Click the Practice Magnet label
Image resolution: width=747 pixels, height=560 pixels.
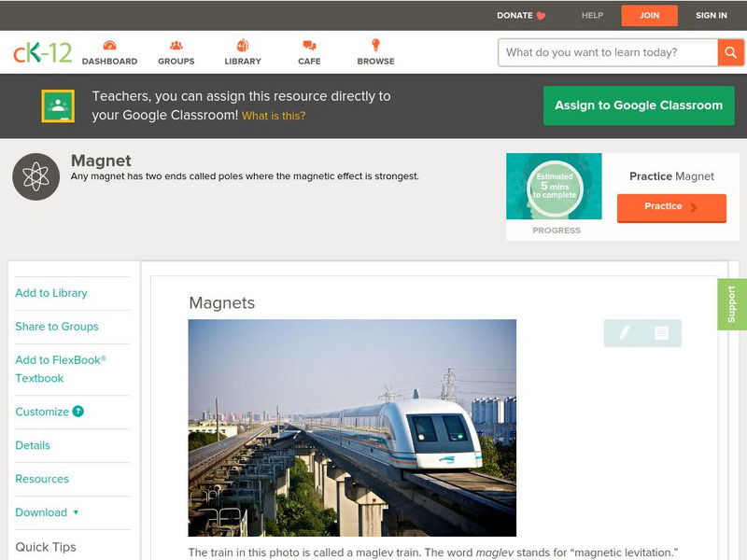tap(671, 176)
